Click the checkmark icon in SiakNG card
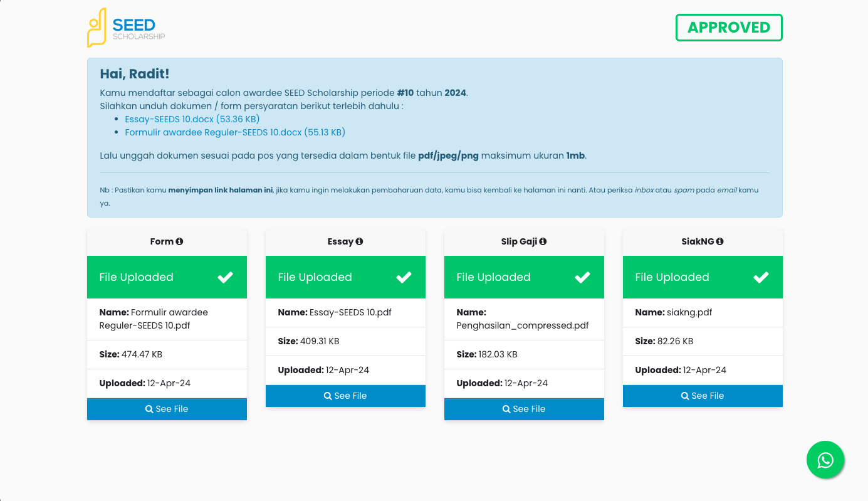This screenshot has height=501, width=868. pyautogui.click(x=761, y=277)
